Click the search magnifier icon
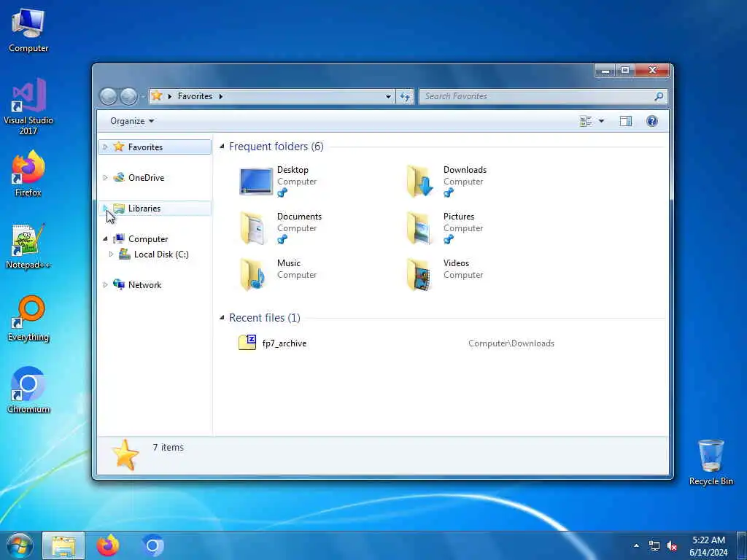Screen dimensions: 747x560 tap(659, 96)
